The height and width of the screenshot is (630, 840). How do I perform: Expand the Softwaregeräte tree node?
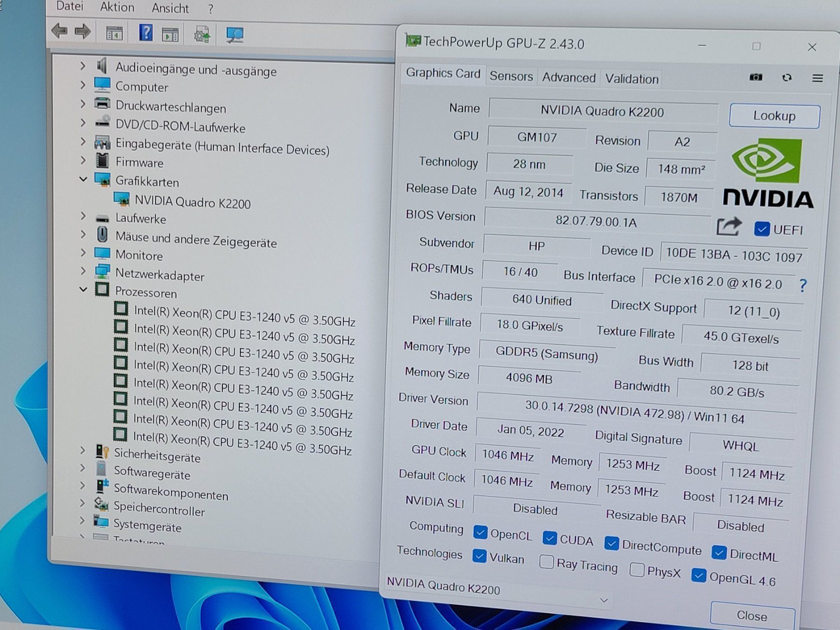click(83, 468)
